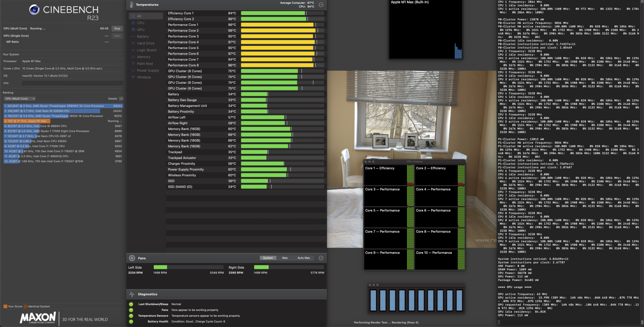Click green status dot for Temperature Sensors
Screen dimensions: 644x327
tap(131, 316)
